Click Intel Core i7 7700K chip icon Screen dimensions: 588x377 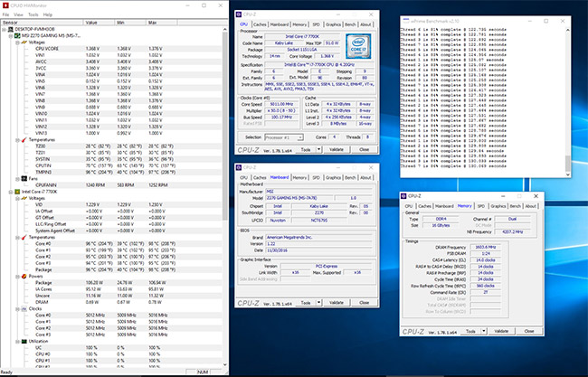tap(17, 192)
